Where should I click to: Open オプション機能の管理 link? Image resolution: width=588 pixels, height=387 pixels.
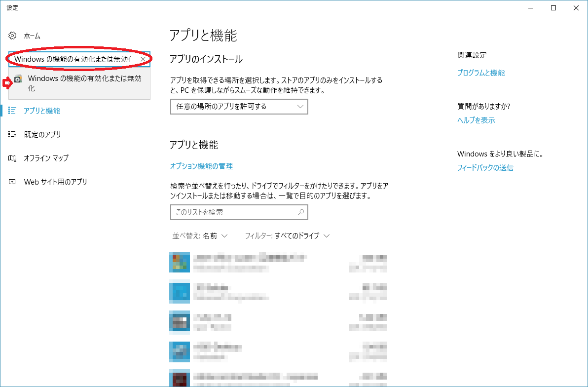201,166
